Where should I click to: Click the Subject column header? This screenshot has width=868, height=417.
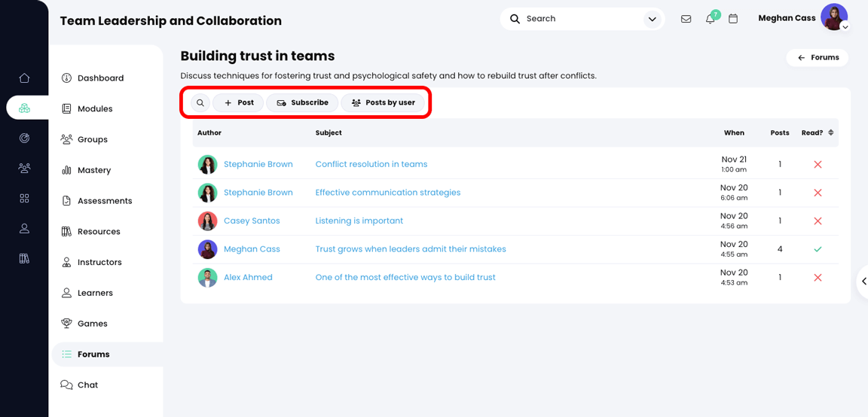pyautogui.click(x=329, y=132)
